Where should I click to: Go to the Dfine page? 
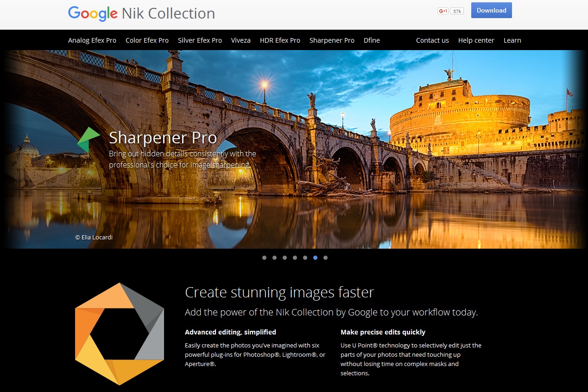click(x=372, y=40)
